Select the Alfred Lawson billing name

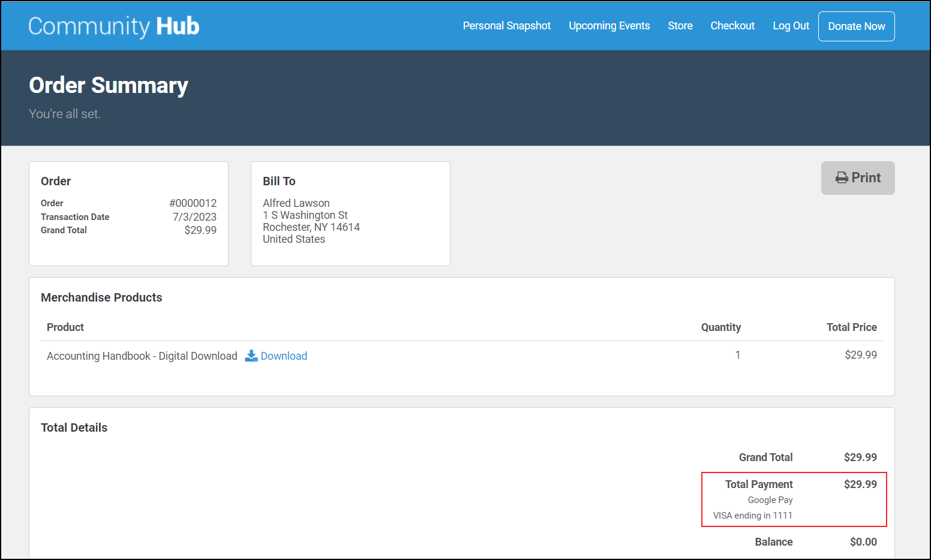tap(296, 203)
